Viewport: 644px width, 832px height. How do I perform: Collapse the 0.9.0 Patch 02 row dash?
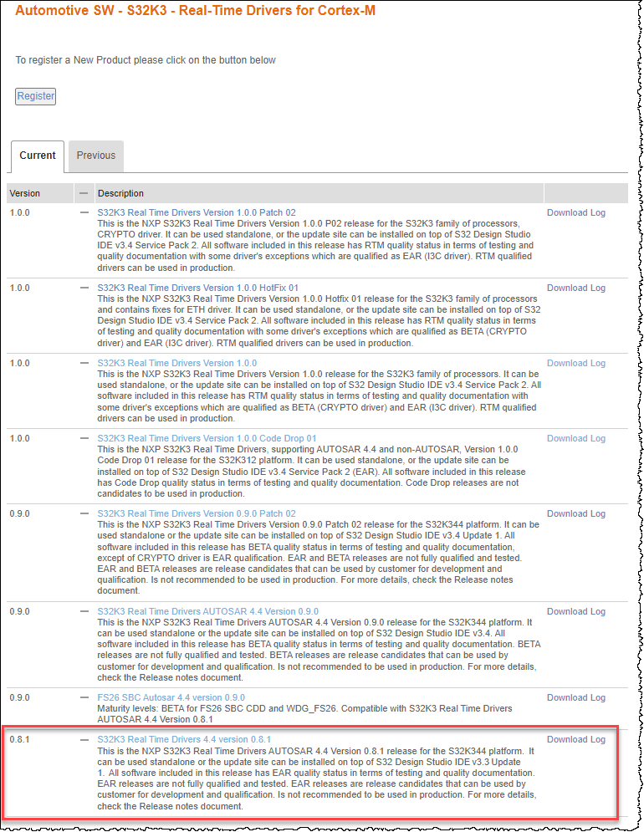84,513
